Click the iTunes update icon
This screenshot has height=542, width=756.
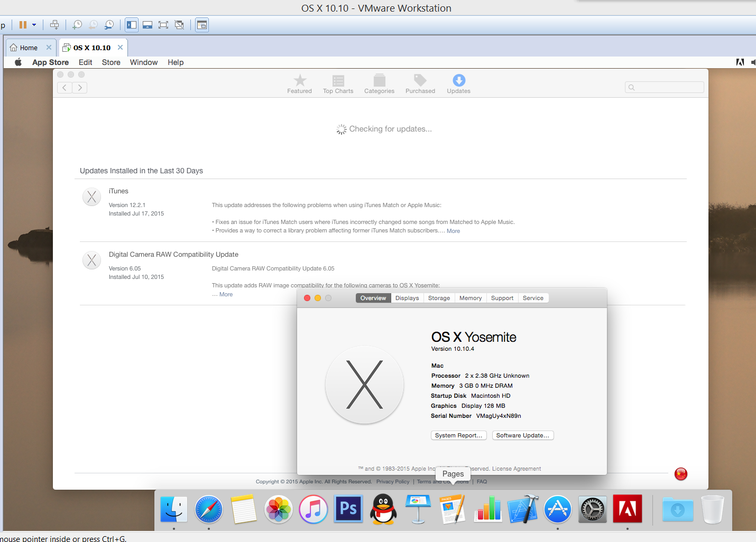click(92, 197)
